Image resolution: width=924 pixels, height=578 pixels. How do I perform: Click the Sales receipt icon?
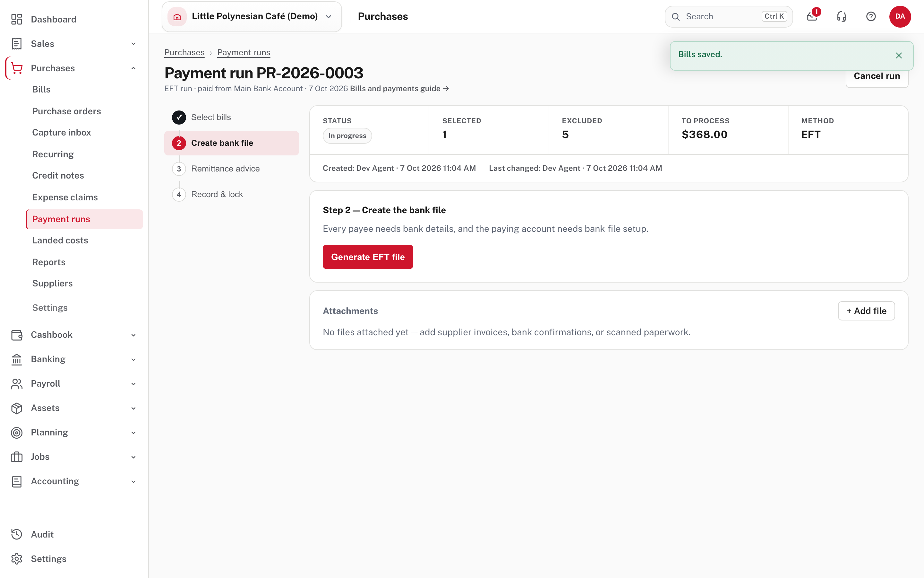[x=16, y=44]
